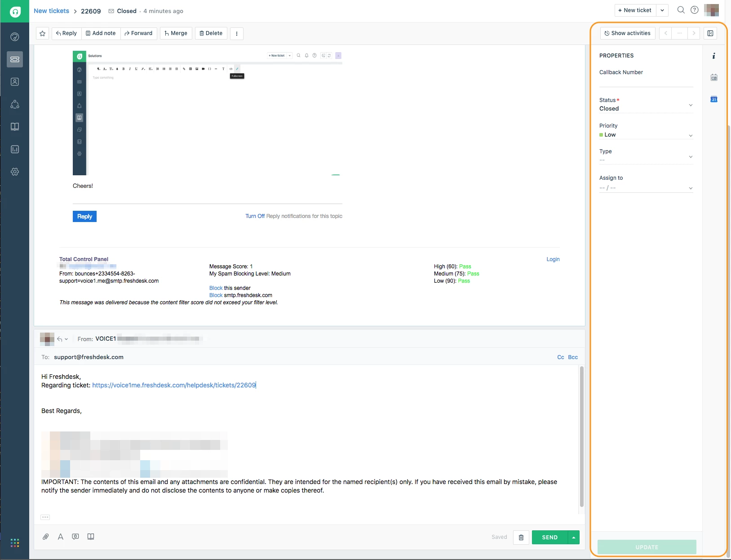
Task: Open reply type dropdown beside avatar
Action: pyautogui.click(x=62, y=339)
